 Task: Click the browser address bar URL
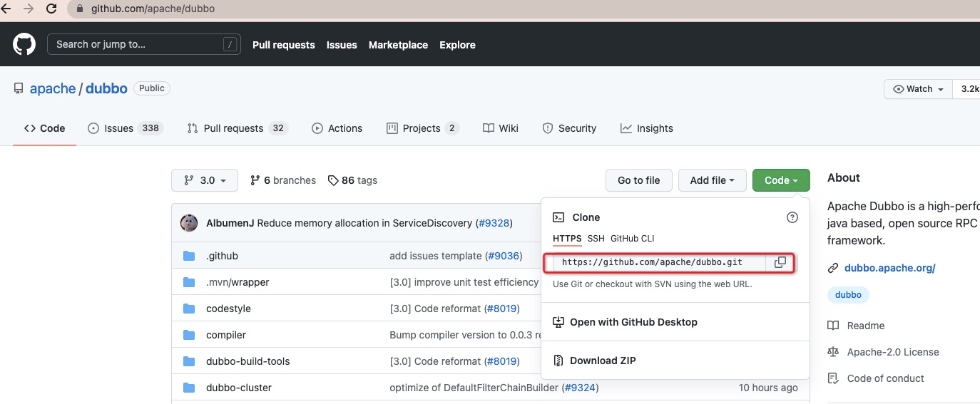tap(153, 9)
